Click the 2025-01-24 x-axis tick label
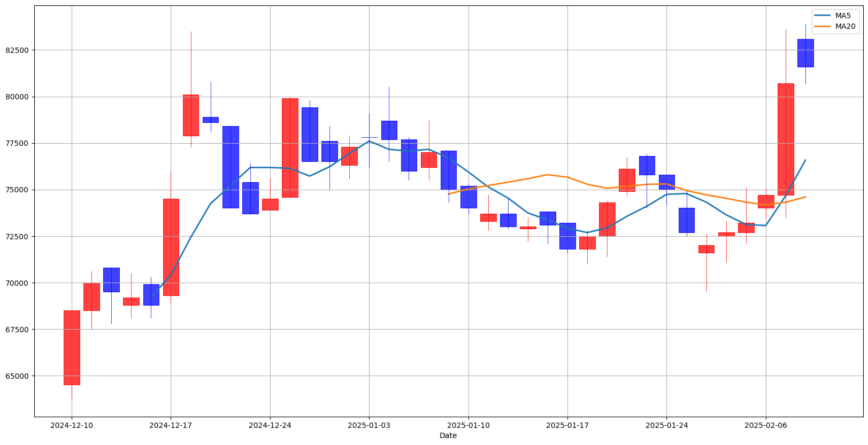The height and width of the screenshot is (445, 868). tap(666, 425)
